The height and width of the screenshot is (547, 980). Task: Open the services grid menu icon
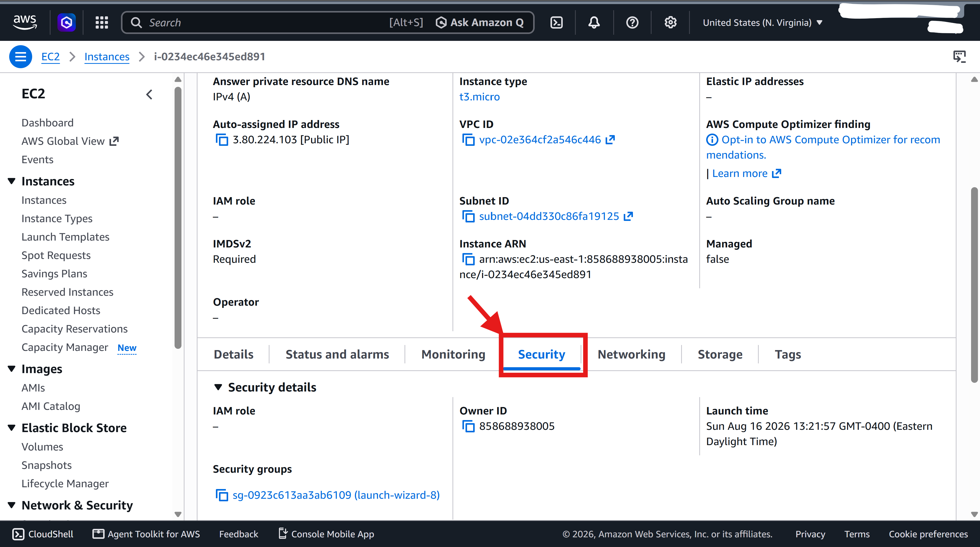click(102, 22)
